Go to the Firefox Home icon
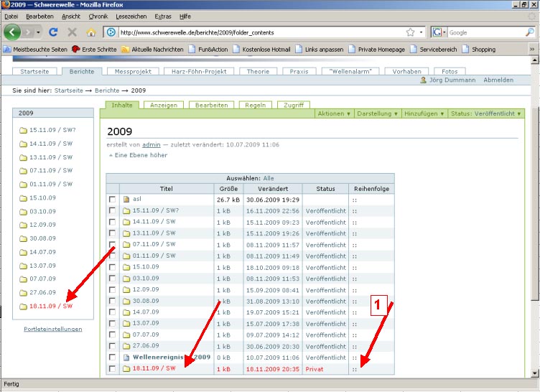This screenshot has width=540, height=392. click(91, 32)
